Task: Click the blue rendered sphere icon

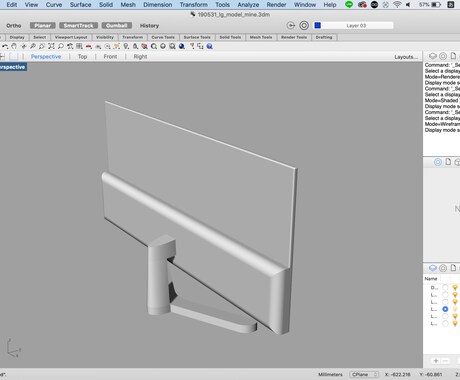Action: 182,46
